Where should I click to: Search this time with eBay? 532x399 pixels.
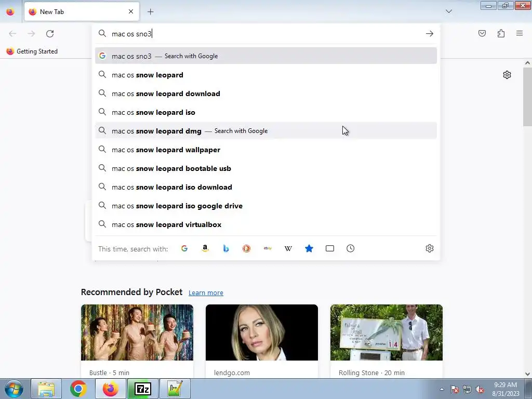pyautogui.click(x=268, y=248)
